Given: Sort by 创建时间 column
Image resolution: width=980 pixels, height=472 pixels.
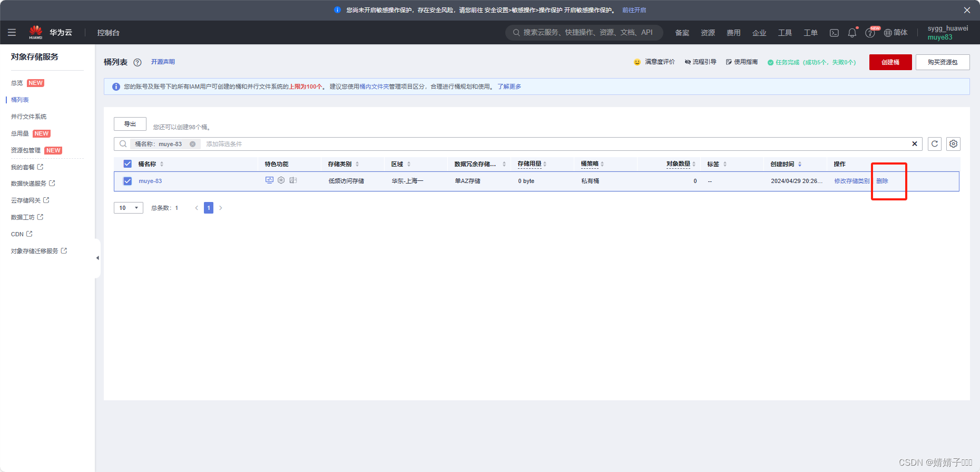Looking at the screenshot, I should pyautogui.click(x=800, y=164).
